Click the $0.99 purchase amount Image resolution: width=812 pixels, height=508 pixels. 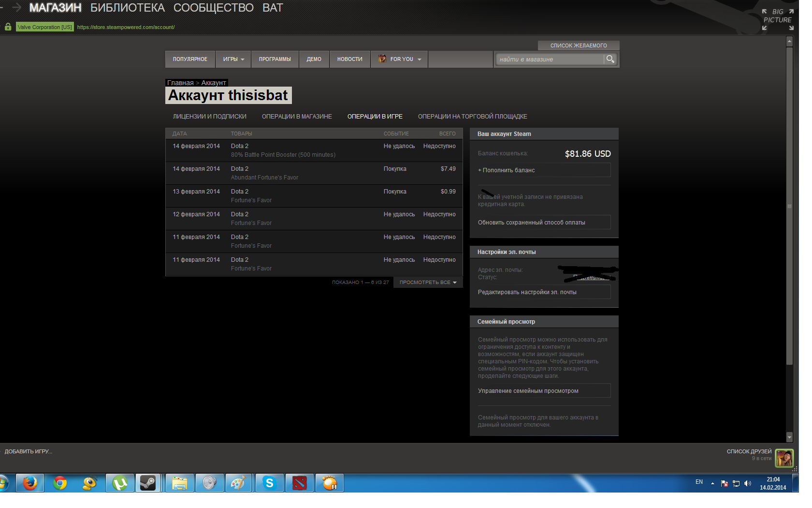point(448,192)
